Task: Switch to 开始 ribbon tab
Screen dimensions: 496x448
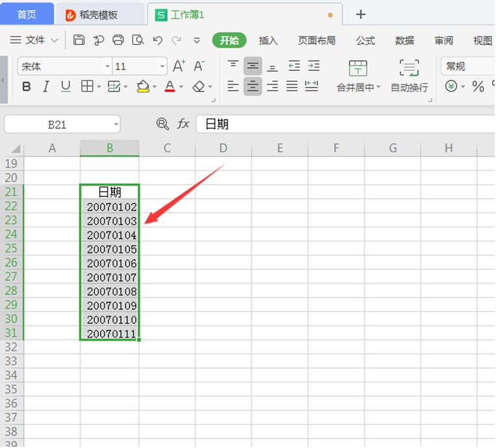Action: coord(229,40)
